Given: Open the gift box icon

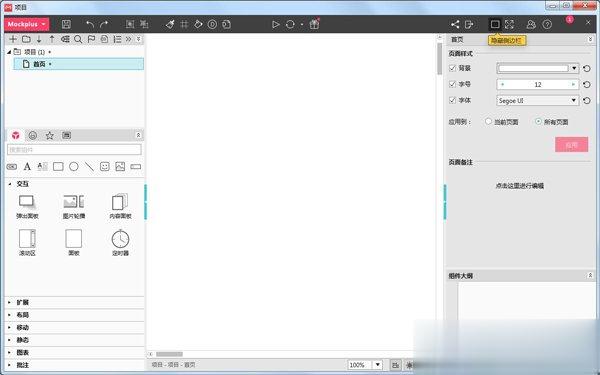Looking at the screenshot, I should click(x=314, y=24).
